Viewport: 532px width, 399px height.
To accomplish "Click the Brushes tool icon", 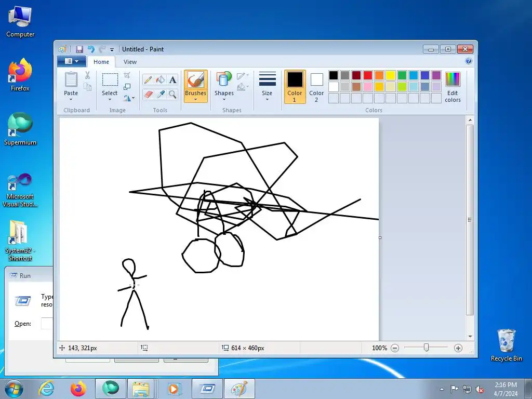I will (196, 80).
